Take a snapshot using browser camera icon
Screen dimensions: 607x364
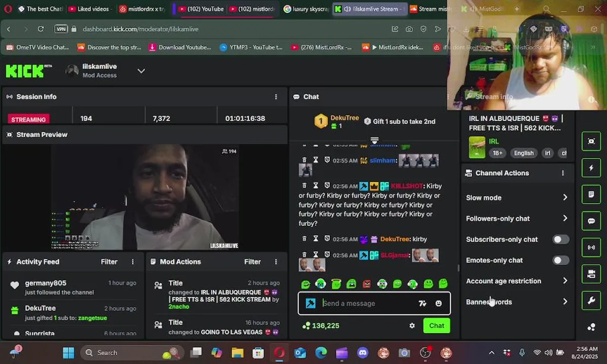click(409, 29)
